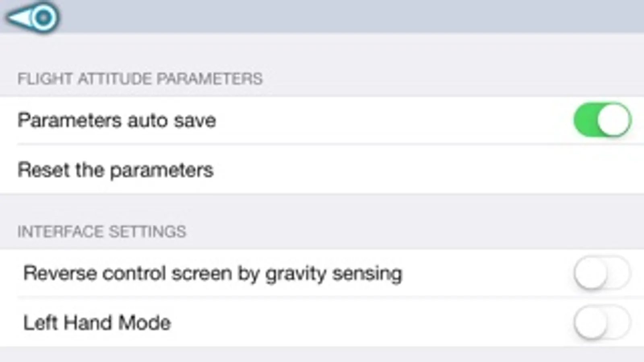Click the white knob of auto save toggle
This screenshot has width=644, height=362.
pyautogui.click(x=614, y=120)
